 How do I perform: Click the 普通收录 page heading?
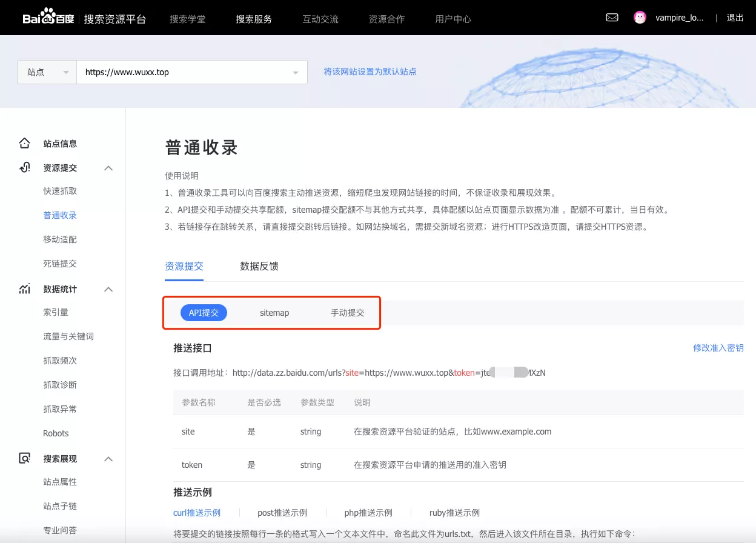click(202, 147)
